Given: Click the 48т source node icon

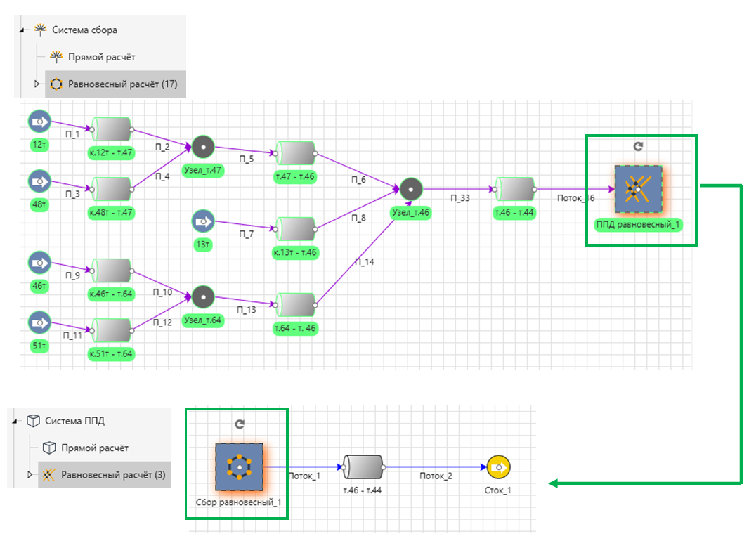Looking at the screenshot, I should (x=39, y=181).
